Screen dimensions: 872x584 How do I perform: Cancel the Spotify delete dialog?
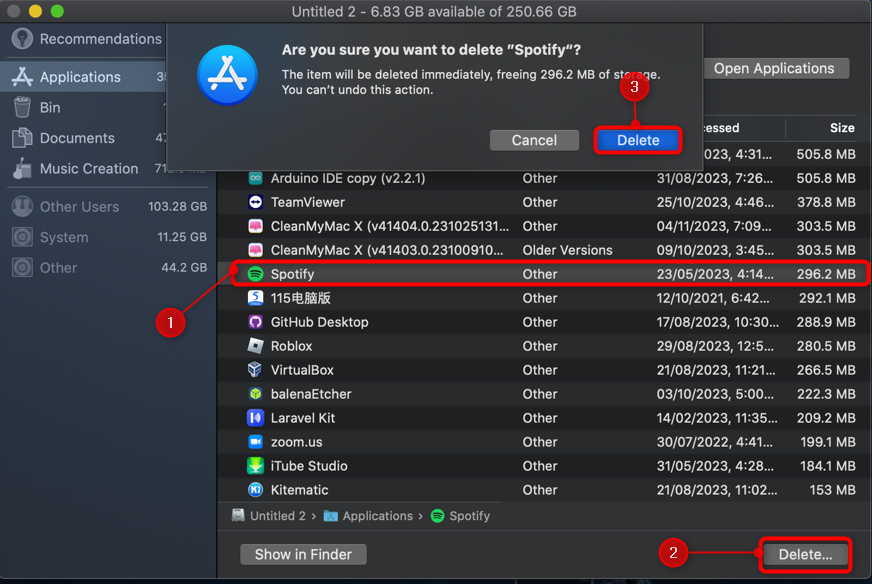point(534,140)
